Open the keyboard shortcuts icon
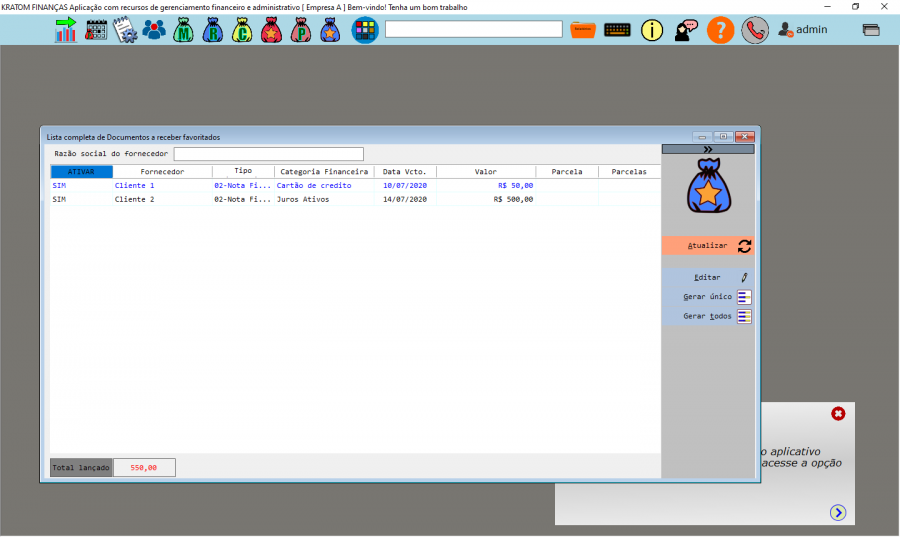This screenshot has height=537, width=900. [x=617, y=30]
